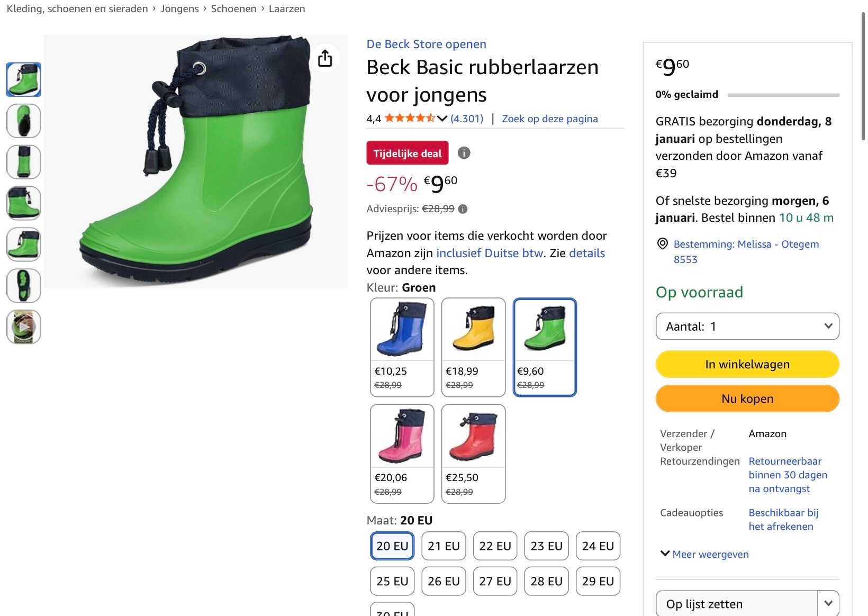Screen dimensions: 868x616
Task: Select the yellow boots color variant
Action: (473, 328)
